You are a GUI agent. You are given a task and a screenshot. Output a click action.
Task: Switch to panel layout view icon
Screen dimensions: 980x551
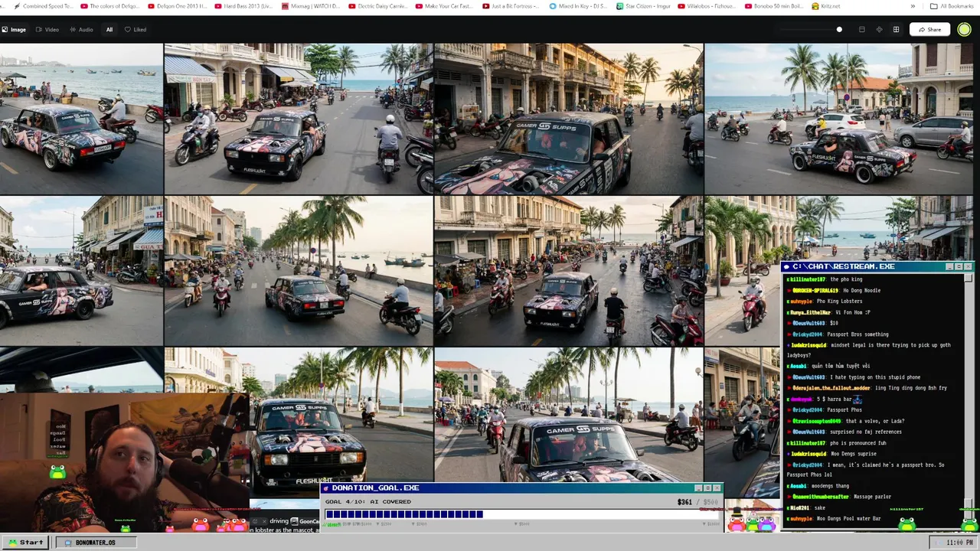(x=861, y=30)
